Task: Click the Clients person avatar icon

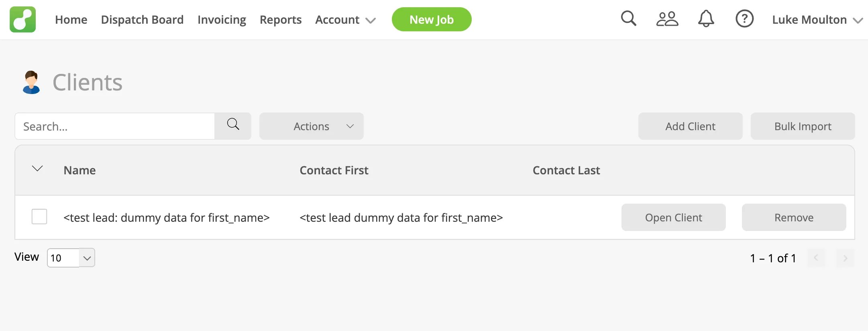Action: 31,82
